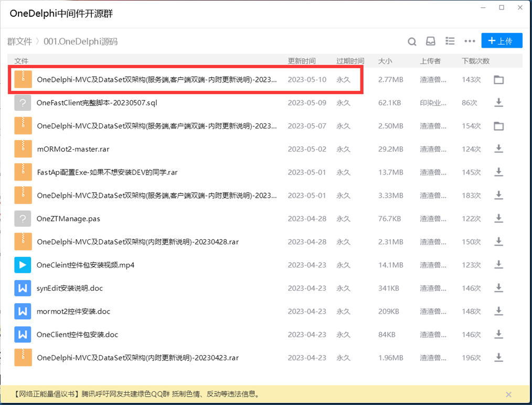
Task: Sort by 文件 column header
Action: click(x=21, y=61)
